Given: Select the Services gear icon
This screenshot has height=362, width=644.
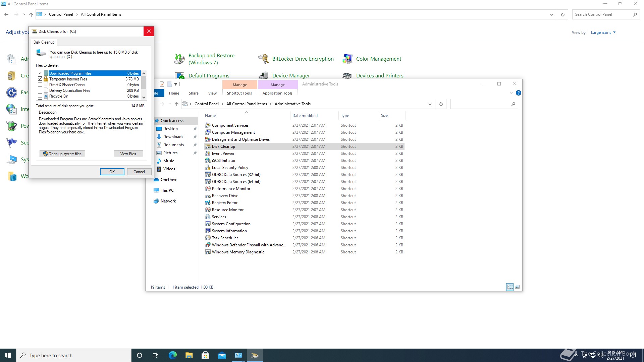Looking at the screenshot, I should 208,217.
